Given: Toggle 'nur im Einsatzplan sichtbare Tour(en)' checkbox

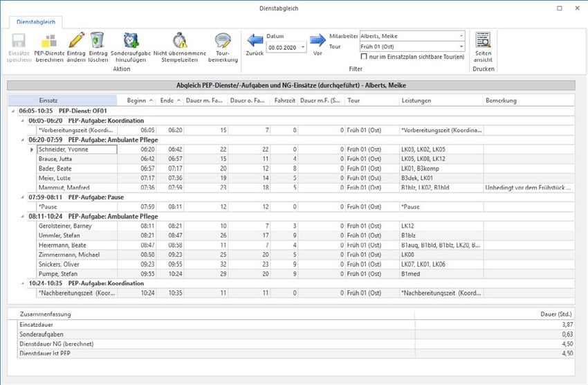Looking at the screenshot, I should 365,57.
